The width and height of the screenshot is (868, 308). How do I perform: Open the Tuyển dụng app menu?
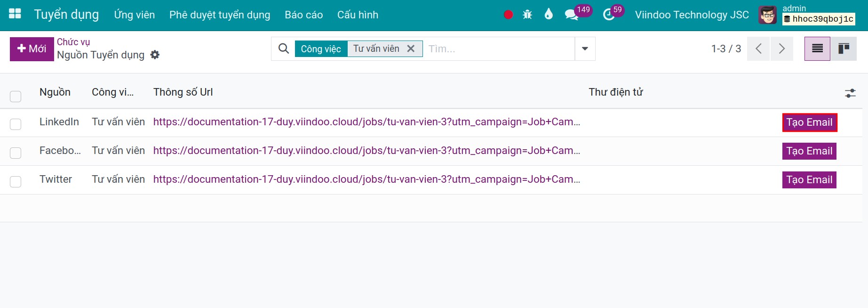tap(66, 15)
